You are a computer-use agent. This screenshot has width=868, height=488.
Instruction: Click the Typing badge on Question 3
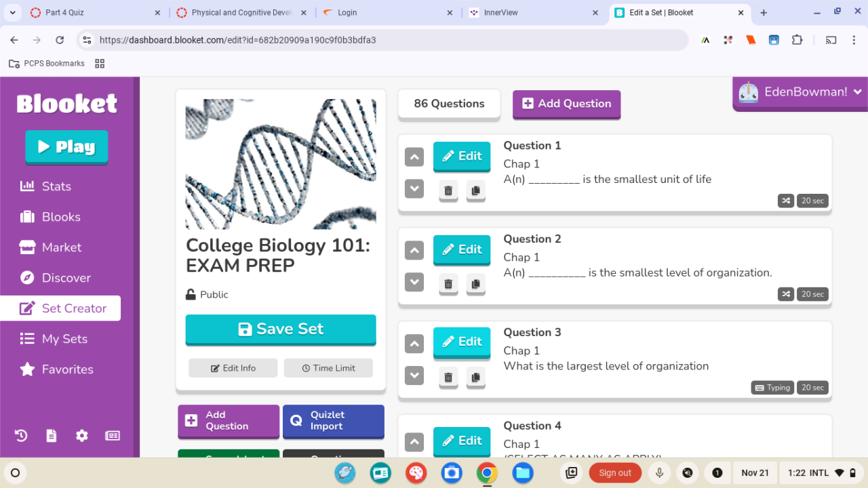(x=772, y=388)
